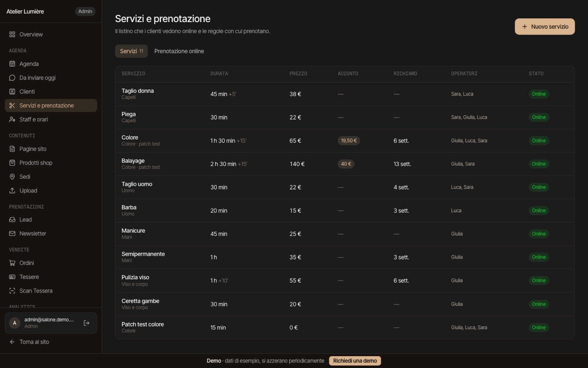
Task: Switch to the Servizi tab
Action: [131, 51]
